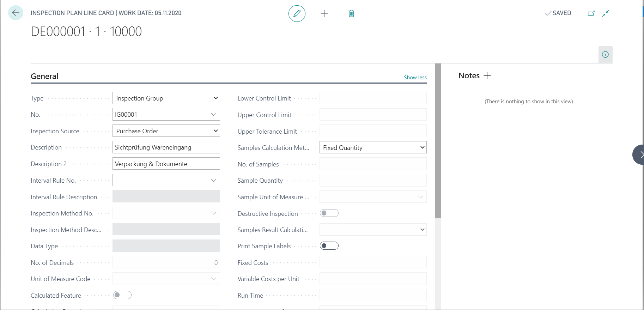Open this page in a new window

[x=591, y=13]
